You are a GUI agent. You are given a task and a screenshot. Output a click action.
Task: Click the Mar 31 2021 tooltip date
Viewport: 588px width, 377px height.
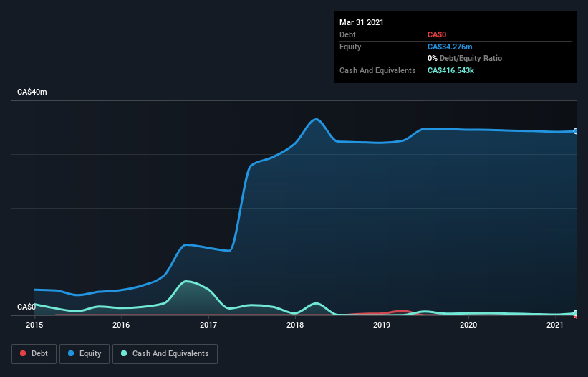362,22
